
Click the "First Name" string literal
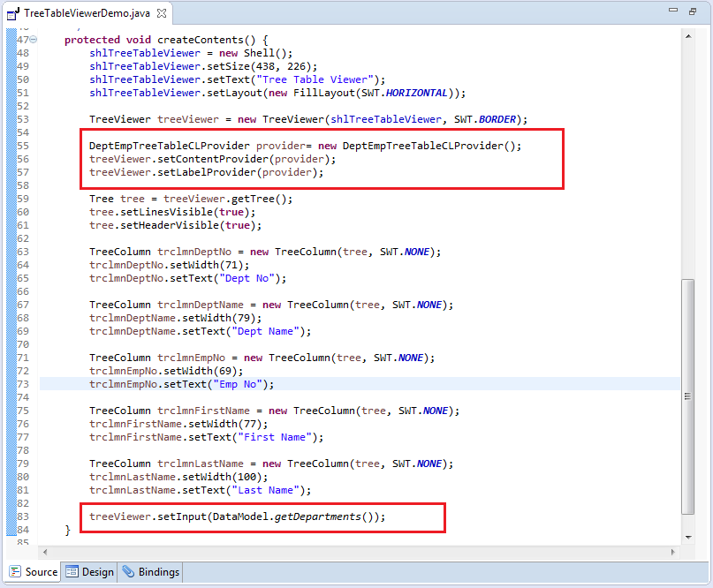coord(275,437)
